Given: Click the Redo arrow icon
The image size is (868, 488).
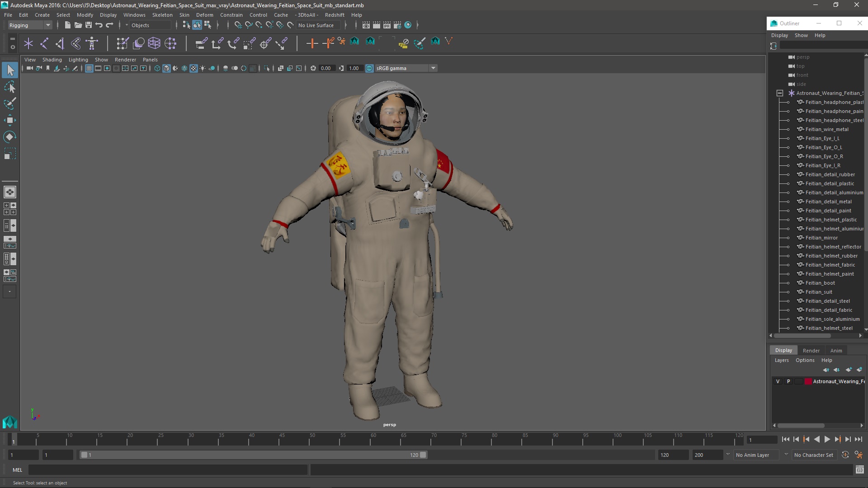Looking at the screenshot, I should [x=109, y=25].
